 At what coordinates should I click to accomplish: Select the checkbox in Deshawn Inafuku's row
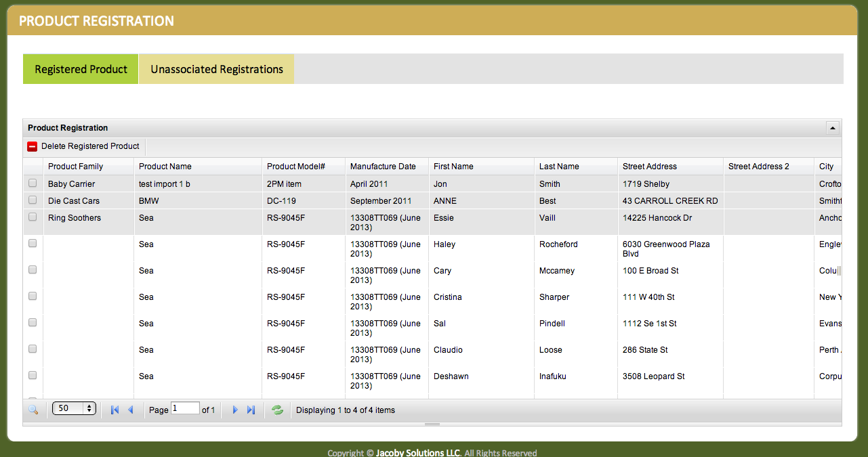33,375
